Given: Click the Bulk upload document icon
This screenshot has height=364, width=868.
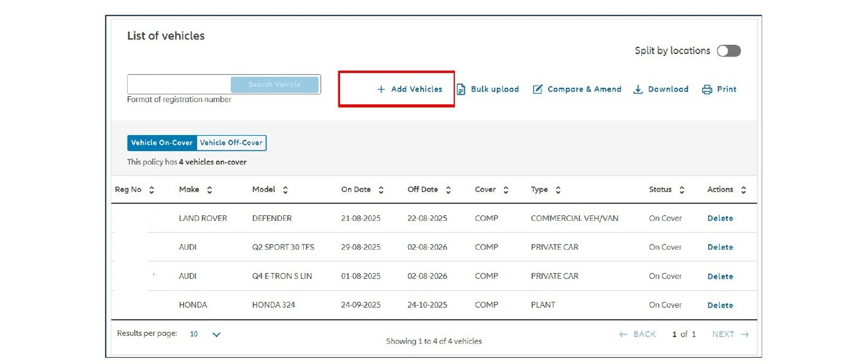Looking at the screenshot, I should pos(461,90).
